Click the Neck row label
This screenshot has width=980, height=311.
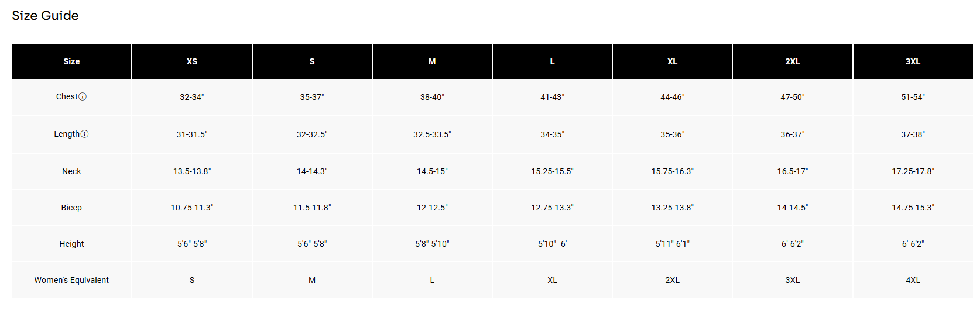tap(71, 171)
